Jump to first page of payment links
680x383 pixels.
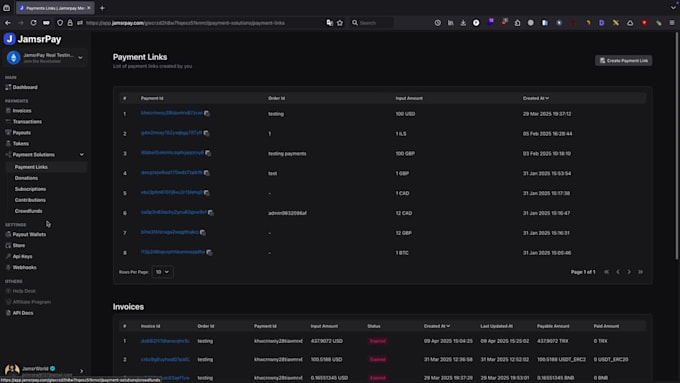tap(607, 272)
